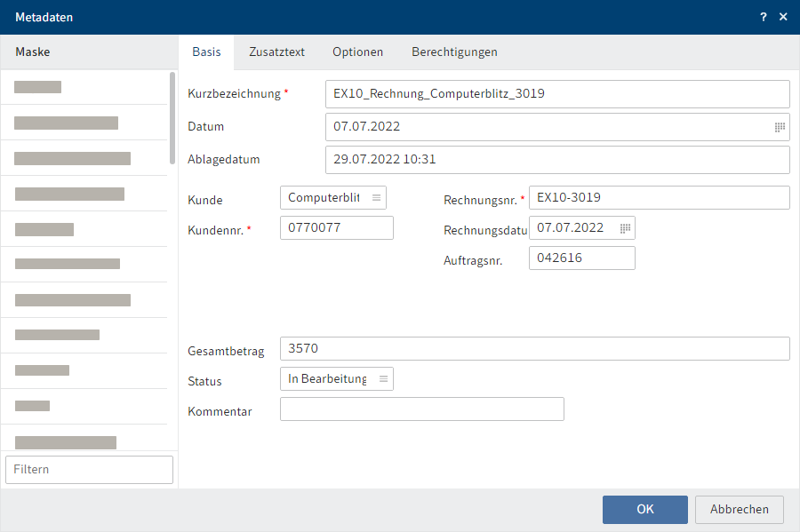
Task: Grab the Maske list scrollbar
Action: point(172,118)
